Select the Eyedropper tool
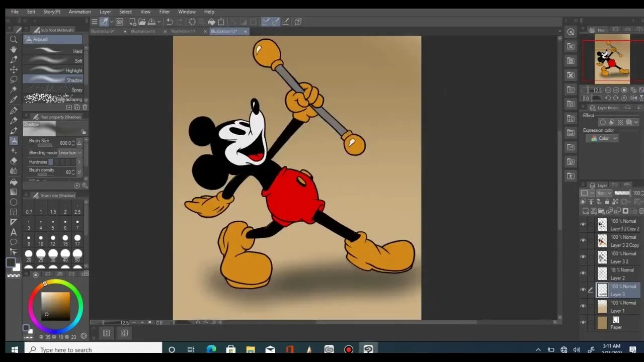This screenshot has height=362, width=644. [x=14, y=100]
